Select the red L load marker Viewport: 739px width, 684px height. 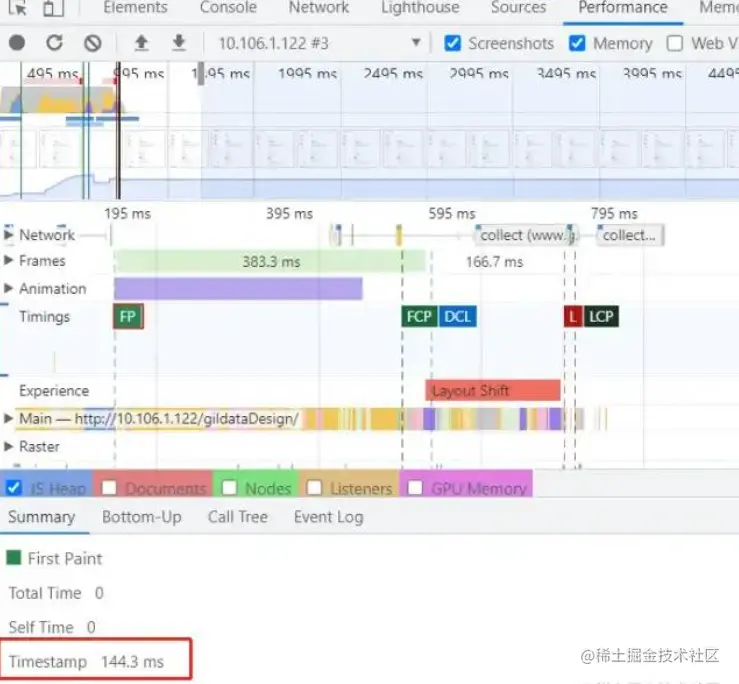coord(573,316)
